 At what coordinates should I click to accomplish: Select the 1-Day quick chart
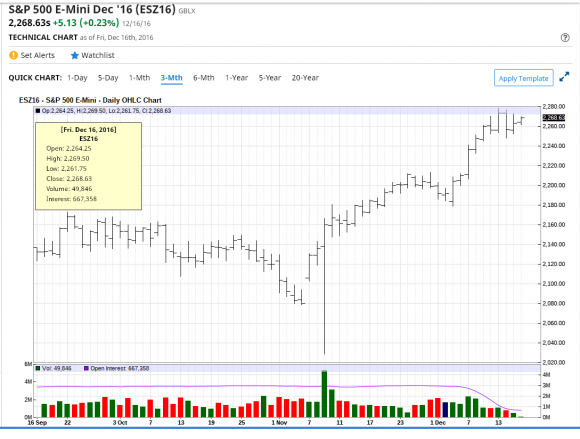(77, 78)
